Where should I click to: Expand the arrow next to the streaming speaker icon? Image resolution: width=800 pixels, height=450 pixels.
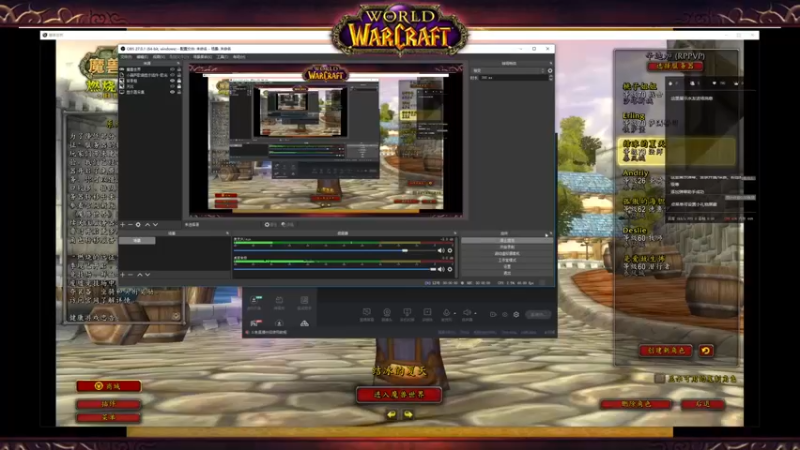[475, 314]
